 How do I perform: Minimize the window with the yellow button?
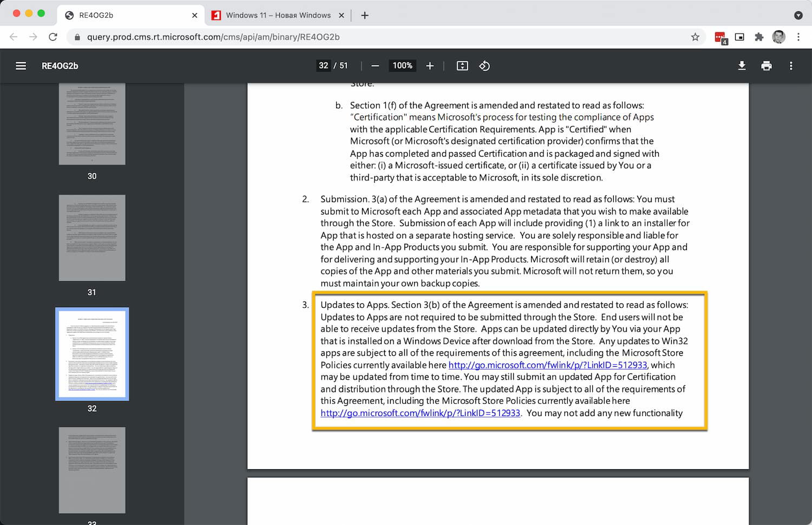tap(29, 13)
